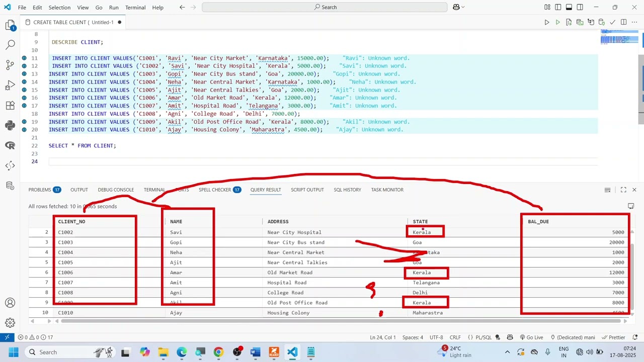Open the export icon right of the query result
The width and height of the screenshot is (644, 362).
631,206
